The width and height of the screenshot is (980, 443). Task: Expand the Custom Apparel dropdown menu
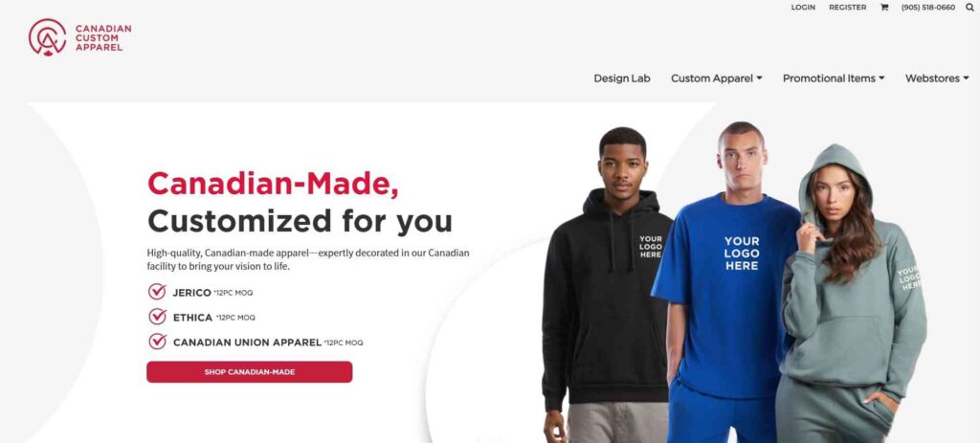716,78
